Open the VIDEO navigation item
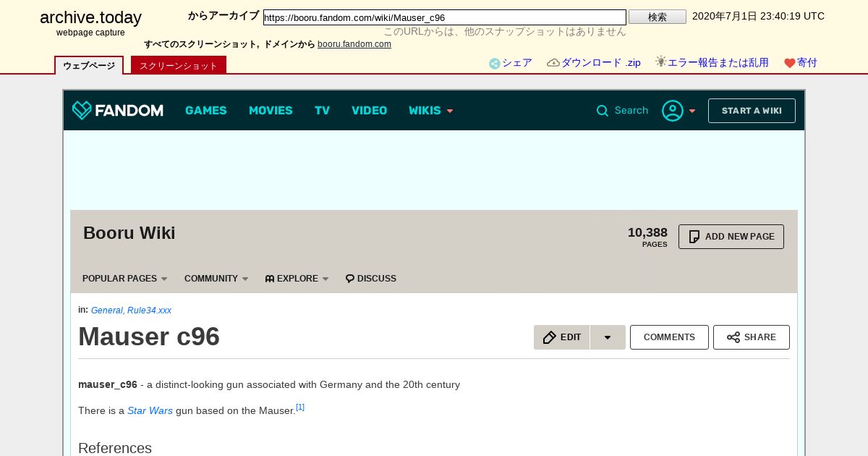Viewport: 868px width, 456px height. tap(370, 111)
